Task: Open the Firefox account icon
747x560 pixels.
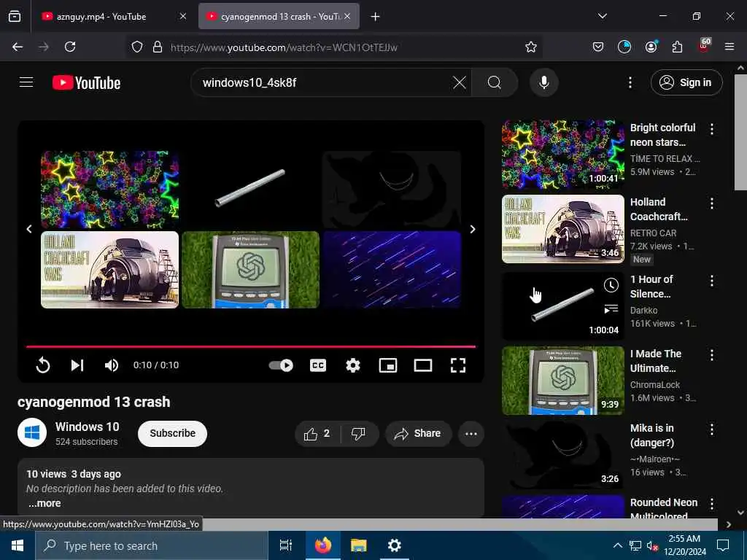Action: tap(651, 47)
